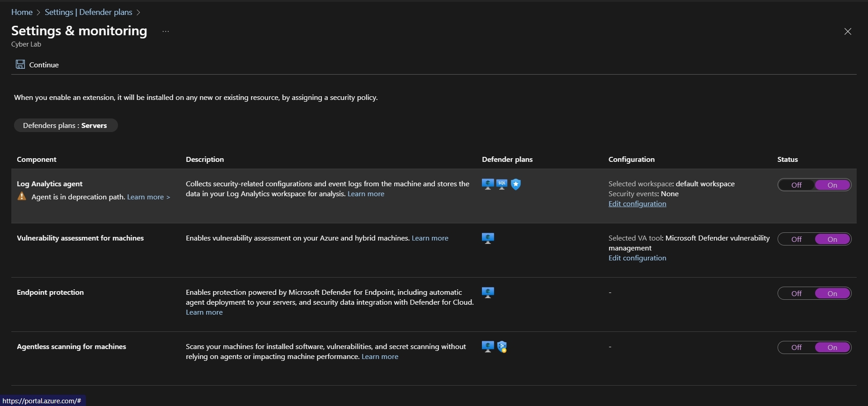Screen dimensions: 868x406
Task: Click the Continue button
Action: coord(38,65)
